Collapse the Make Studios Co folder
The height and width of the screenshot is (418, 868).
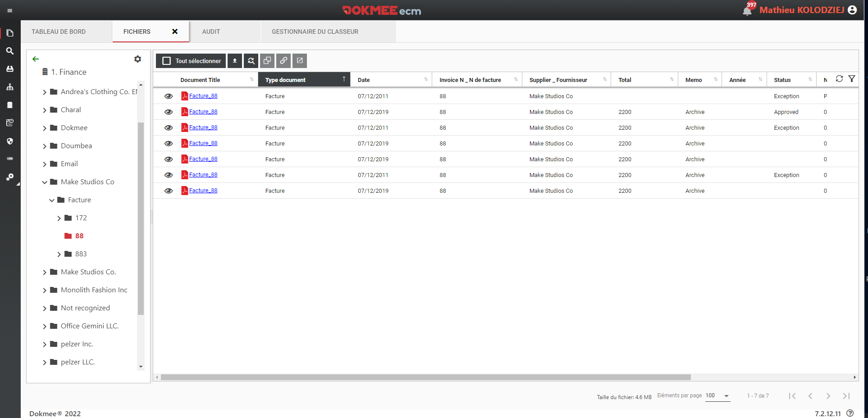click(x=45, y=182)
